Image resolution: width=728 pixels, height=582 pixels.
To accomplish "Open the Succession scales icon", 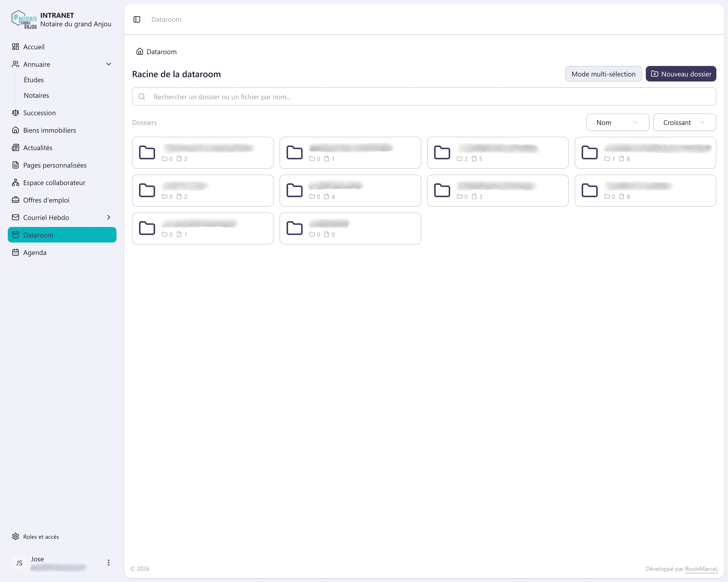I will point(16,113).
